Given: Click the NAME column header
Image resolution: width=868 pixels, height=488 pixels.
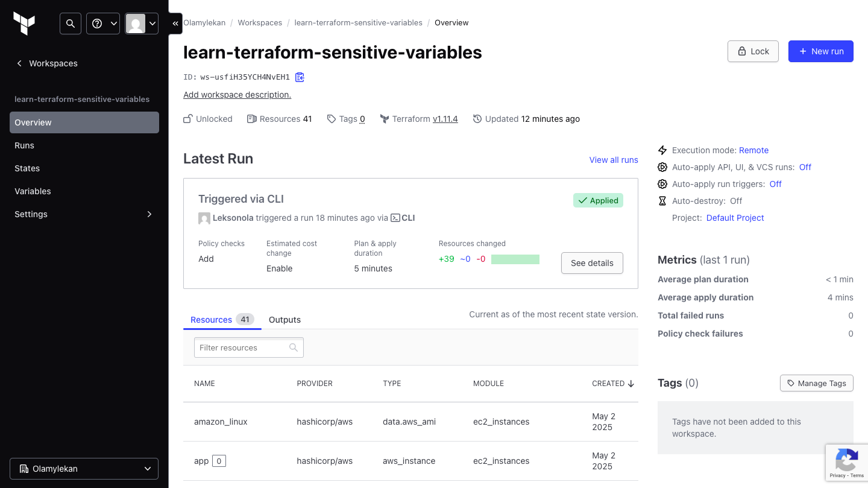Looking at the screenshot, I should click(x=204, y=384).
